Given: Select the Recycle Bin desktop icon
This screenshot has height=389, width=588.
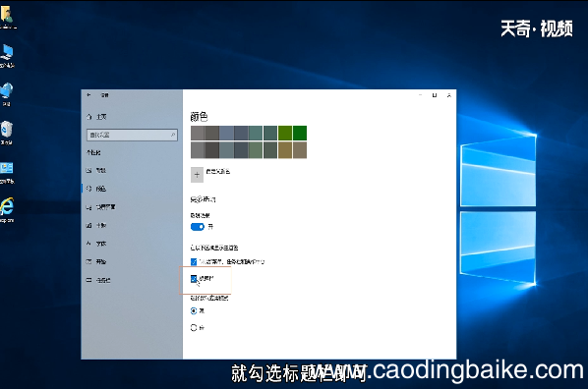Looking at the screenshot, I should coord(6,132).
